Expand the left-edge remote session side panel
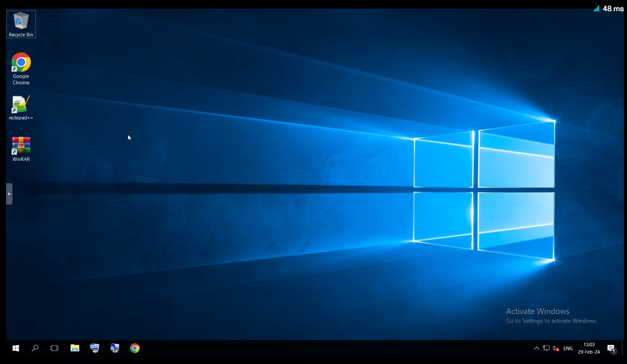The image size is (627, 364). pyautogui.click(x=9, y=194)
